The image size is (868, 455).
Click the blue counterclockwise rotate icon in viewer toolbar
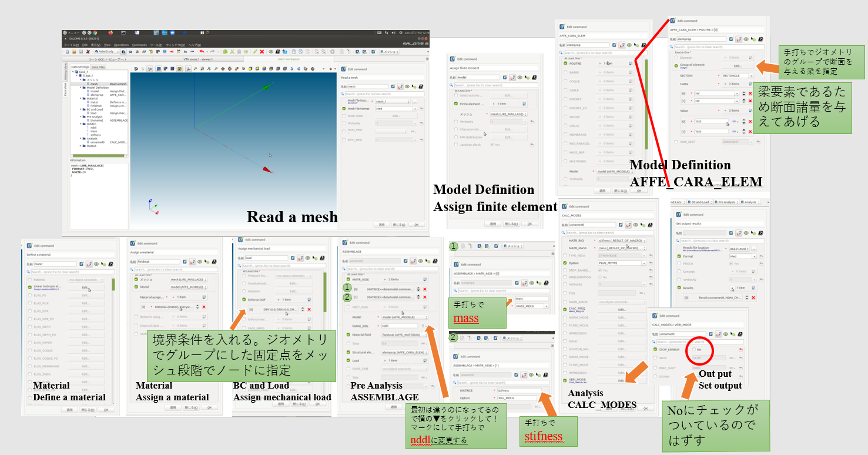tap(291, 69)
